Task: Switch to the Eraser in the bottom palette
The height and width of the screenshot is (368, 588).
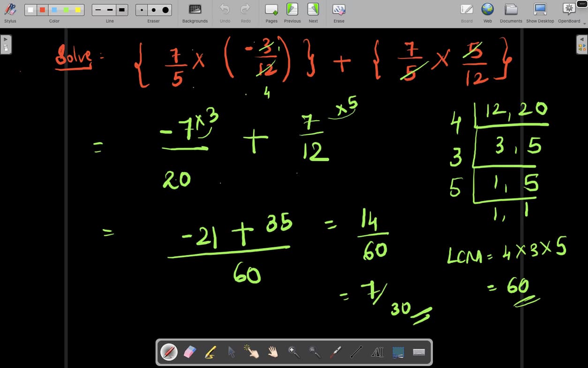Action: point(189,352)
